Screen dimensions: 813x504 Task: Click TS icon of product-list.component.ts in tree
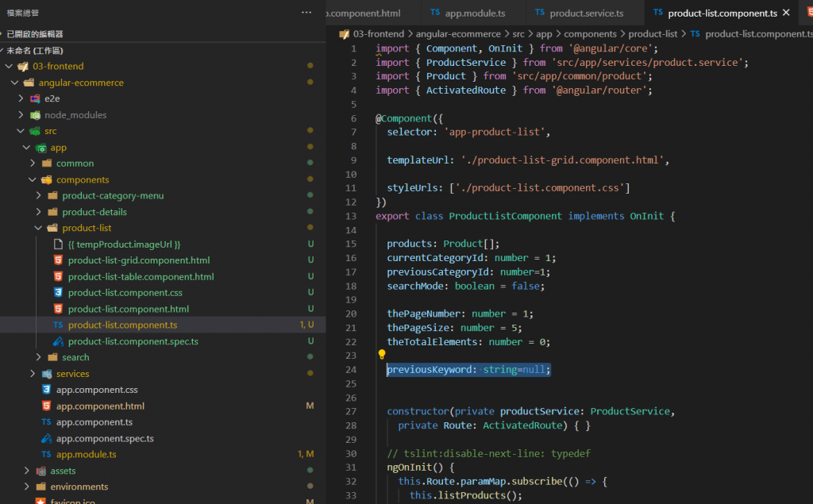[58, 325]
